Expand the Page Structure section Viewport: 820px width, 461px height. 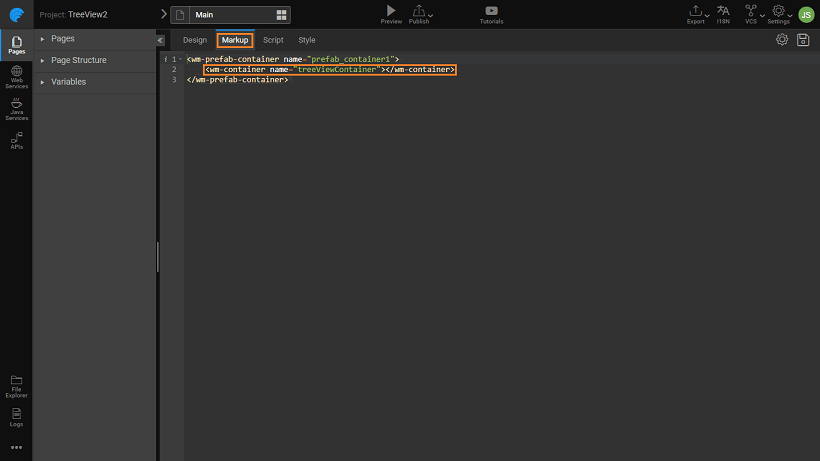[x=42, y=60]
